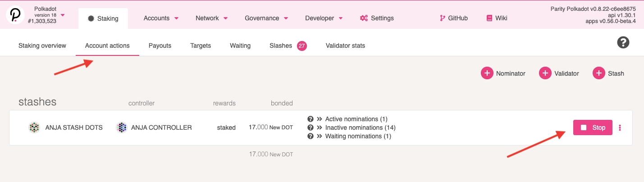Open the Governance dropdown menu
The image size is (644, 182).
(267, 18)
